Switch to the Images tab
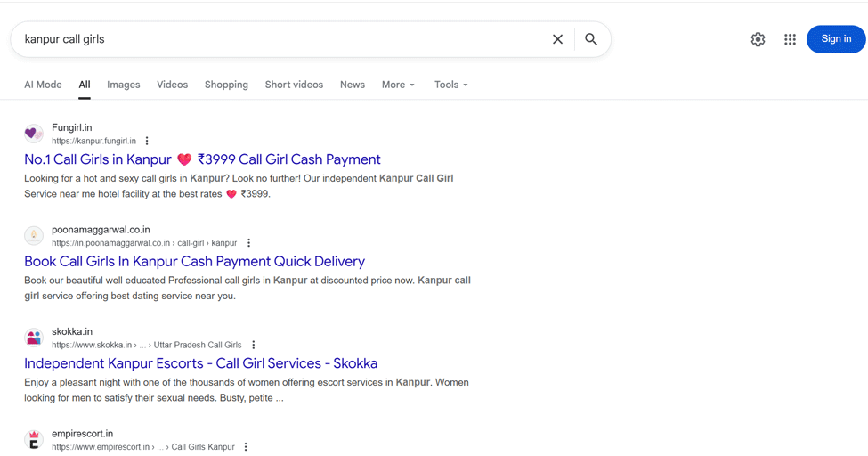The image size is (868, 456). pyautogui.click(x=124, y=85)
